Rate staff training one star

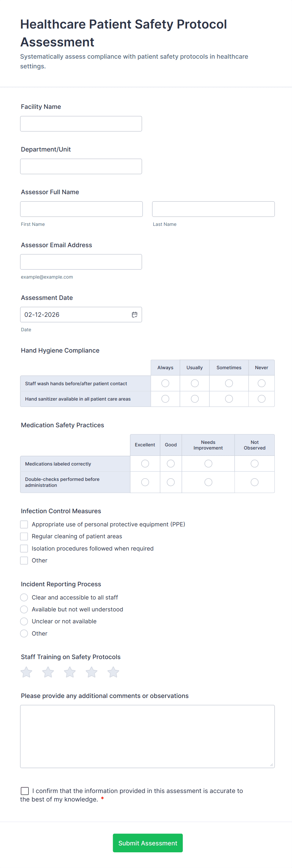(26, 672)
